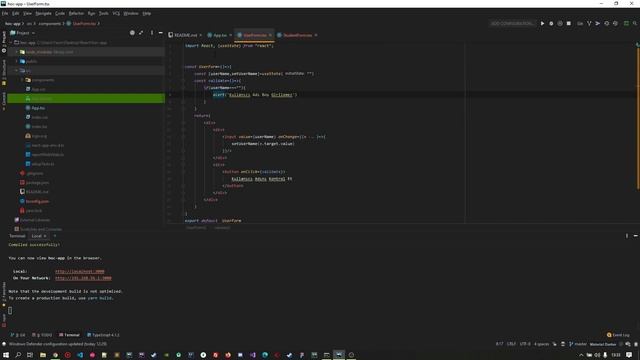Switch to the StudentForm.tsx editor tab

click(297, 35)
